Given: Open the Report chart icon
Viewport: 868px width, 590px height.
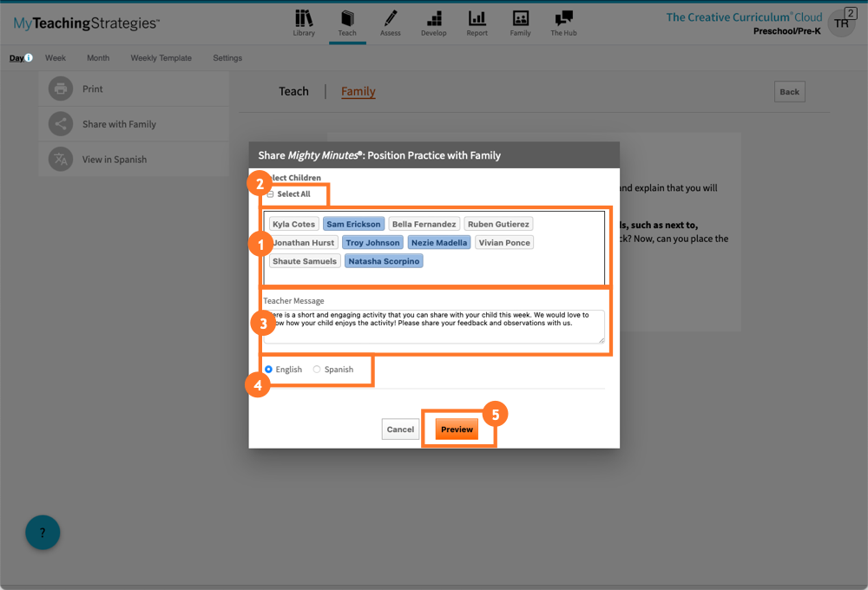Looking at the screenshot, I should [477, 18].
